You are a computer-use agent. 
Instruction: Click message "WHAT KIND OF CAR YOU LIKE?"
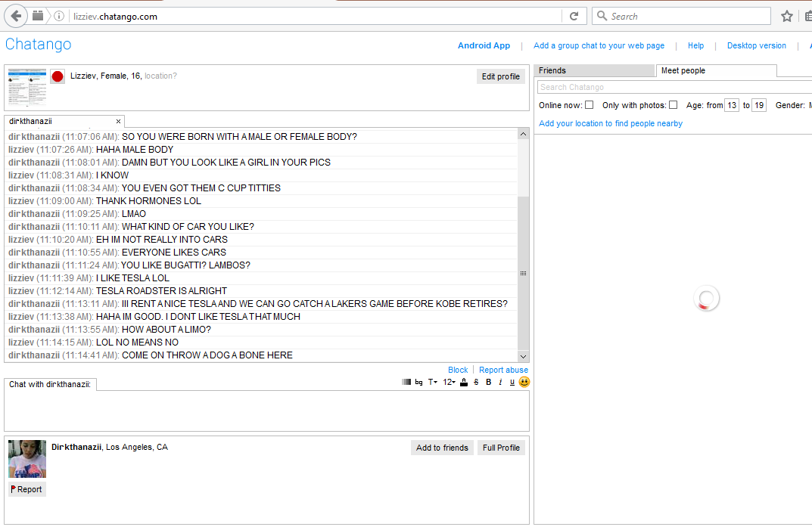[188, 227]
